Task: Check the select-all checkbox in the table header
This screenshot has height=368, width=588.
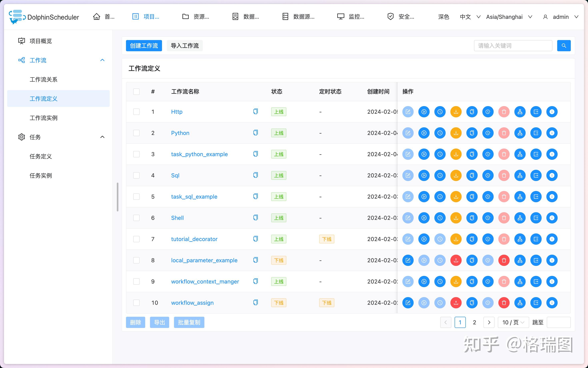Action: click(x=136, y=91)
